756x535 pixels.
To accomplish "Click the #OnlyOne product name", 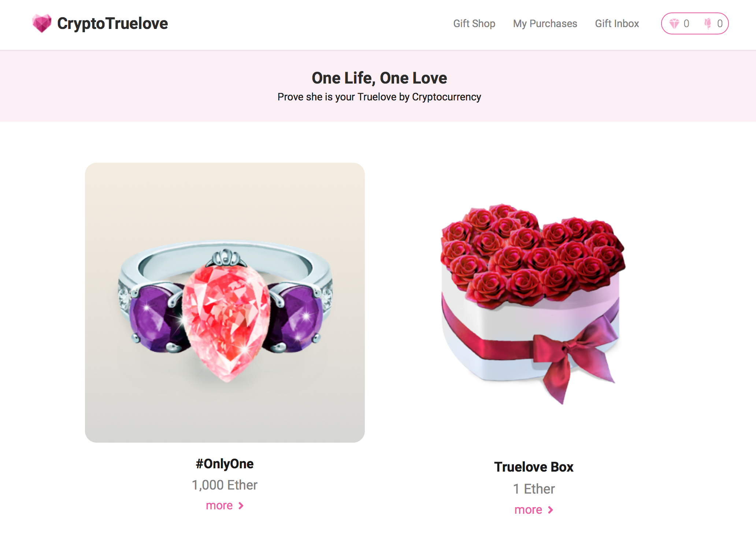I will coord(225,464).
